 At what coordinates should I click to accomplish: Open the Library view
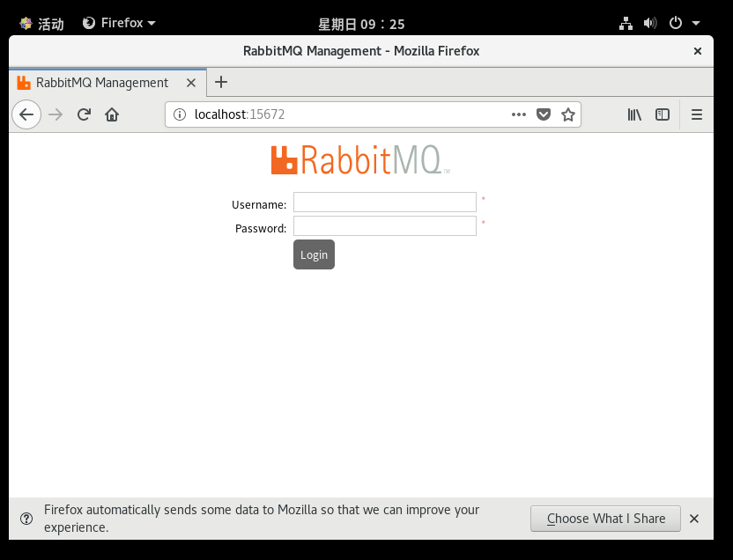(x=634, y=114)
